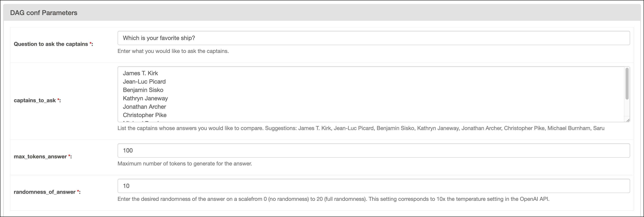The width and height of the screenshot is (644, 217).
Task: Select Jean-Luc Picard from the captains list
Action: (144, 81)
